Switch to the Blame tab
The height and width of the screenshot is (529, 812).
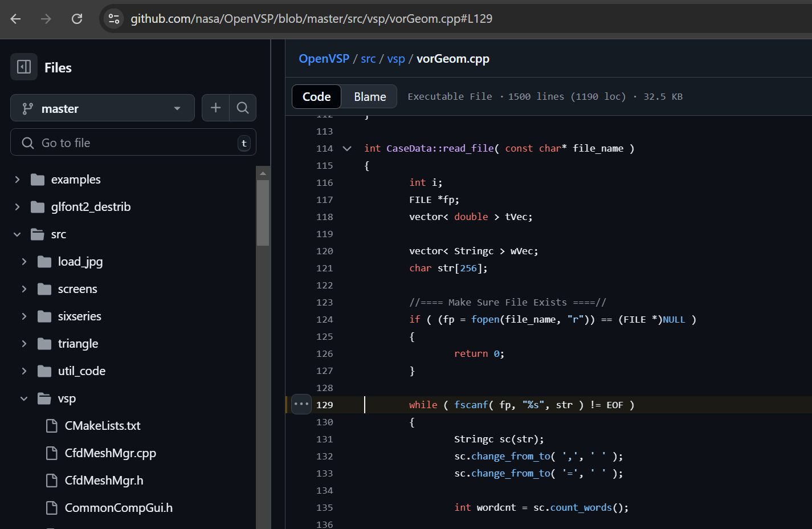pyautogui.click(x=370, y=97)
